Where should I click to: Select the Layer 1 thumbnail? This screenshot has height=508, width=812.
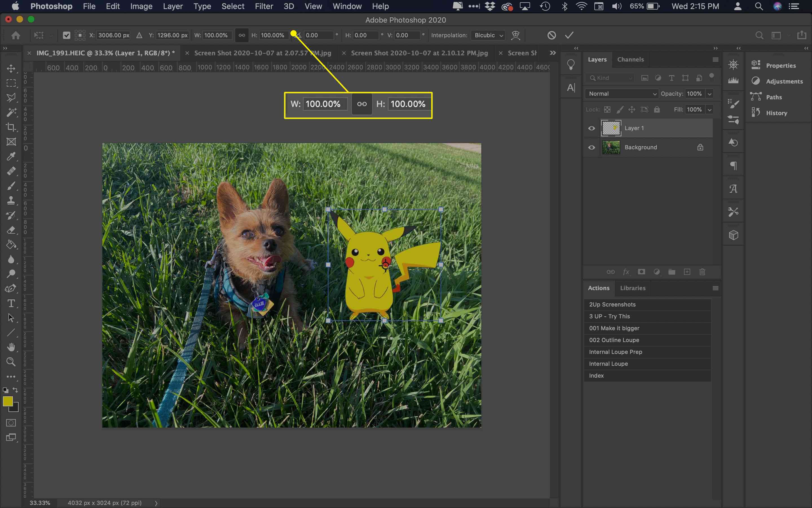(x=611, y=128)
